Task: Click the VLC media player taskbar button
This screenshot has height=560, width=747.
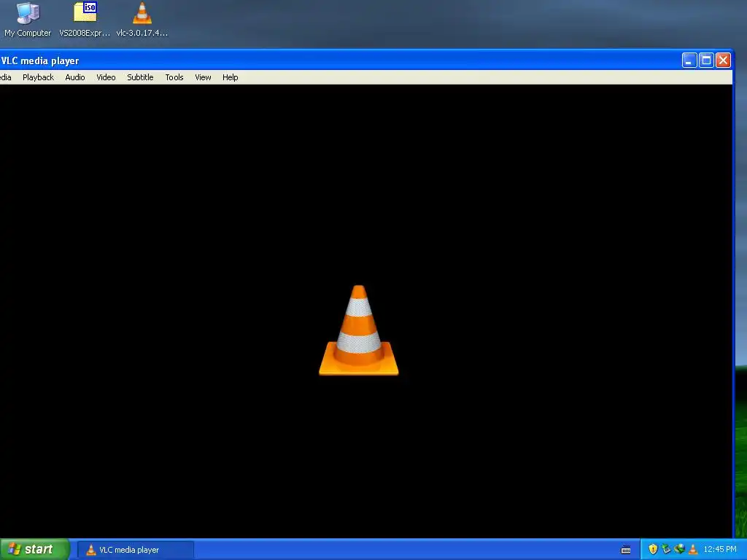Action: (136, 550)
